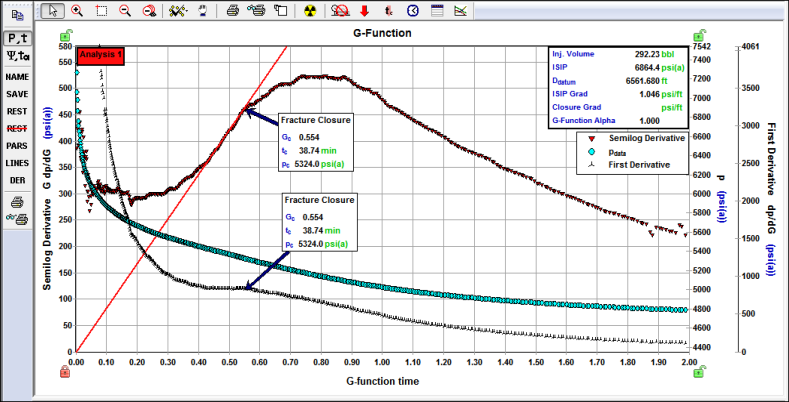
Task: Open the PARS parameters button
Action: click(17, 146)
